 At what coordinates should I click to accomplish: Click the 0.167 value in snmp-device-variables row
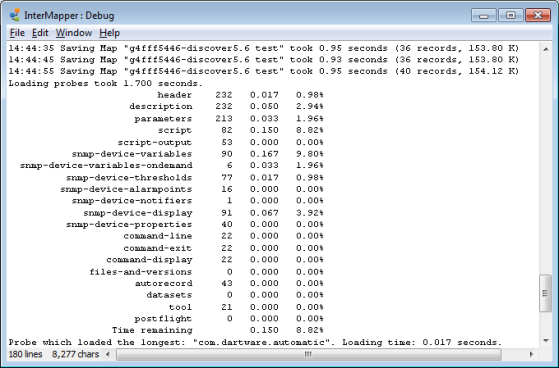pyautogui.click(x=264, y=154)
